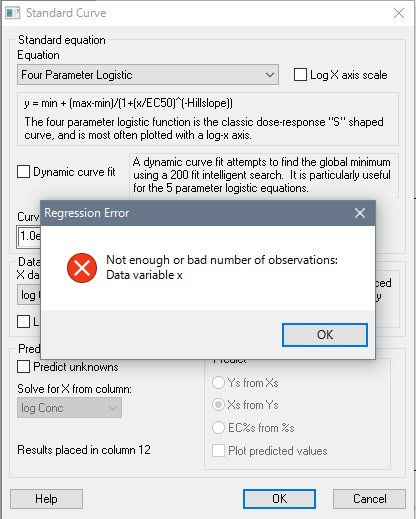Close the Regression Error dialog
Image resolution: width=416 pixels, height=519 pixels.
click(x=360, y=213)
